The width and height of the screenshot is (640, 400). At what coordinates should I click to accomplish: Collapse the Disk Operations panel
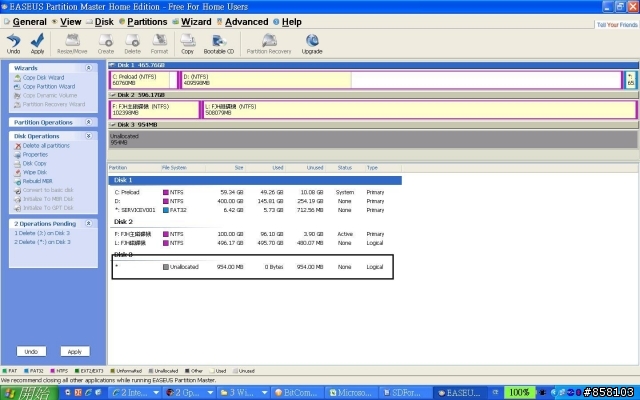pyautogui.click(x=88, y=136)
